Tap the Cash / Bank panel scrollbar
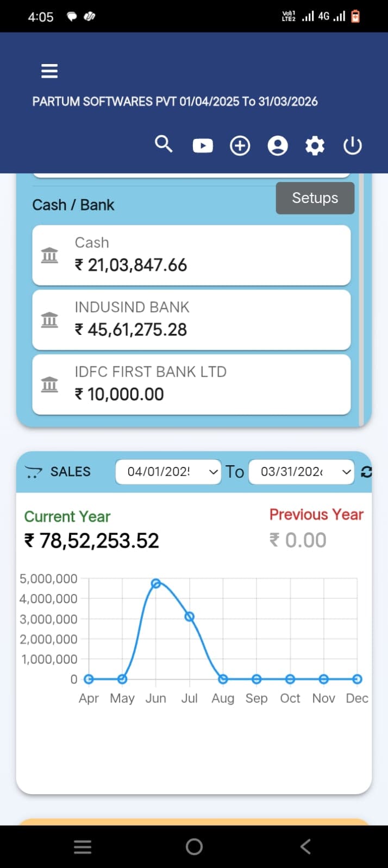Viewport: 388px width, 868px height. click(x=361, y=299)
